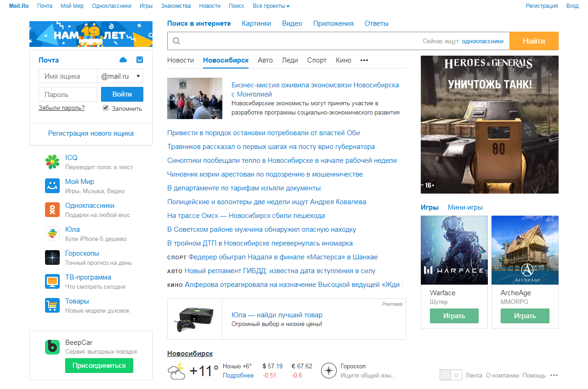The image size is (588, 389).
Task: Click the Heroes & Generals ad banner
Action: (490, 125)
